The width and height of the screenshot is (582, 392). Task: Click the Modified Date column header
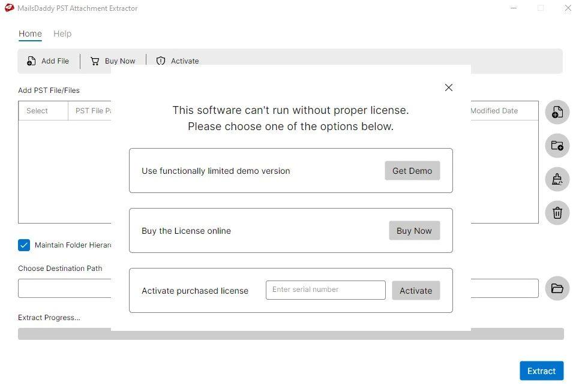[494, 110]
